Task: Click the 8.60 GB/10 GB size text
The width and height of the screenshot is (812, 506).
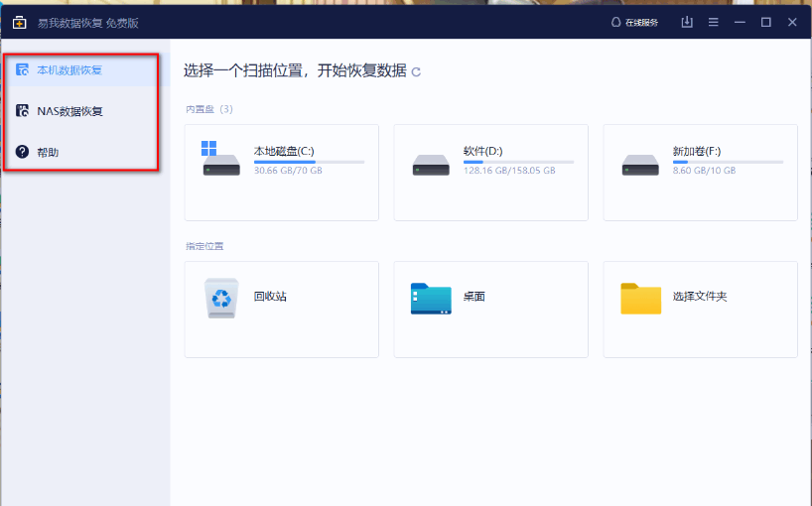Action: point(704,171)
